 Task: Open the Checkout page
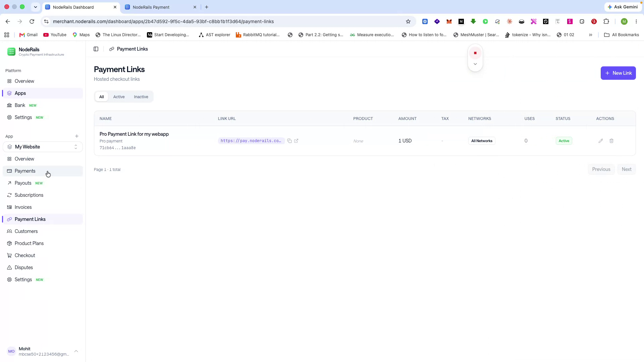pos(43,255)
